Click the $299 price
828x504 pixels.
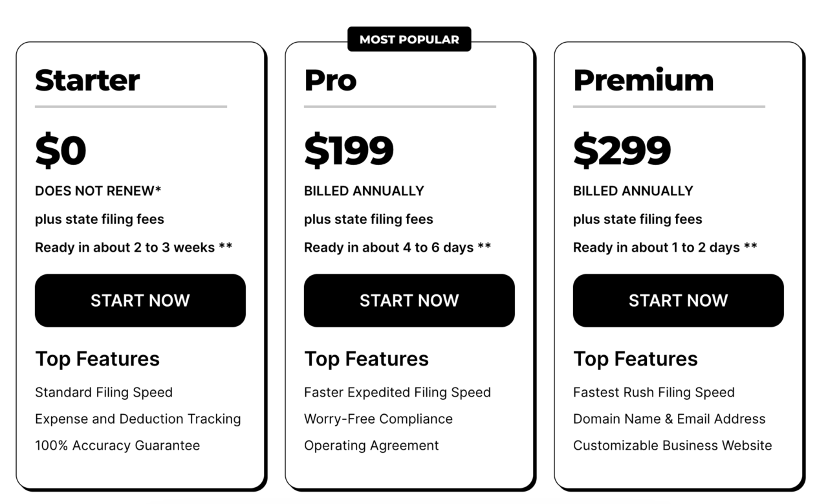(622, 150)
